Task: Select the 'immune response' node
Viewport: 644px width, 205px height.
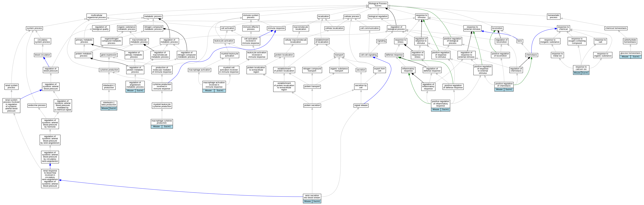Action: (276, 28)
